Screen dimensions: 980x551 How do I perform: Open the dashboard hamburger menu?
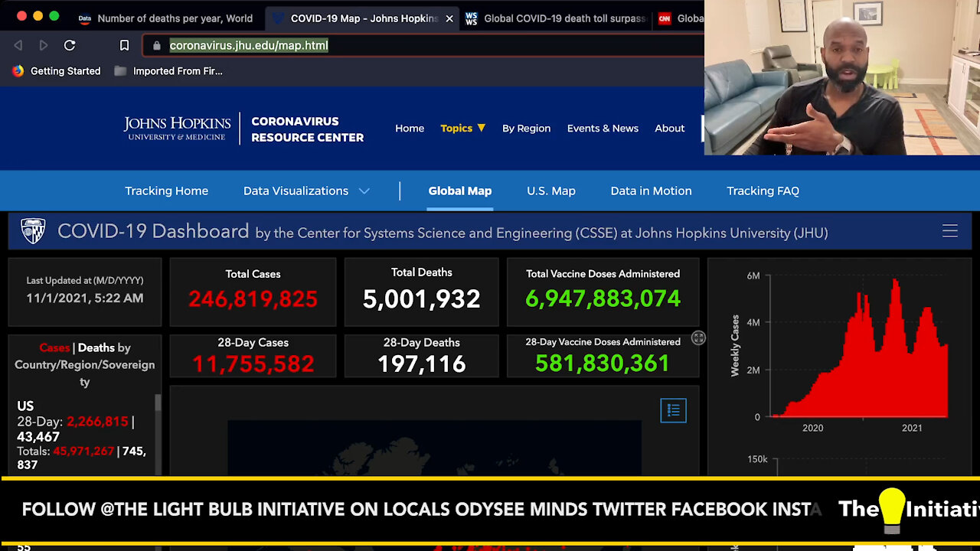click(950, 231)
